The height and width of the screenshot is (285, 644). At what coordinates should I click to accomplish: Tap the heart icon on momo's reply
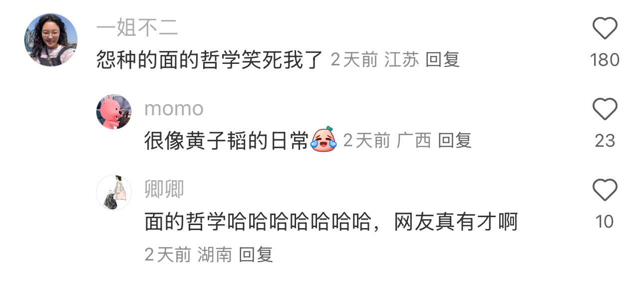click(x=605, y=109)
